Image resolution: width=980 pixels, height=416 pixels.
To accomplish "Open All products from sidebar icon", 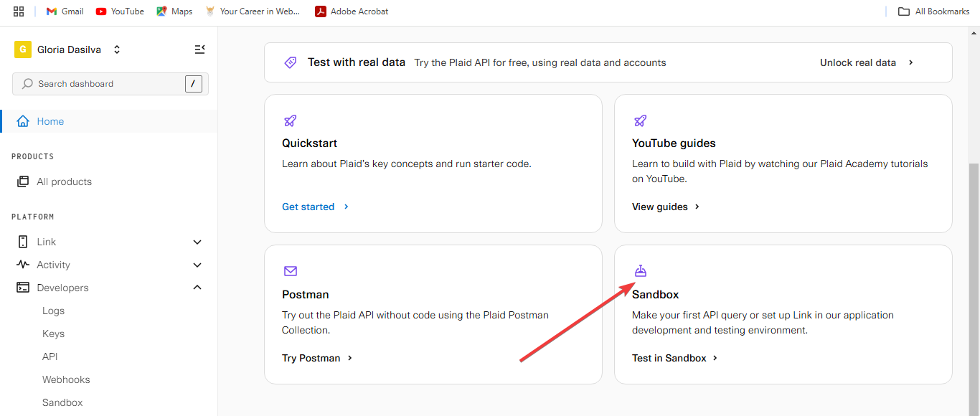I will point(24,181).
